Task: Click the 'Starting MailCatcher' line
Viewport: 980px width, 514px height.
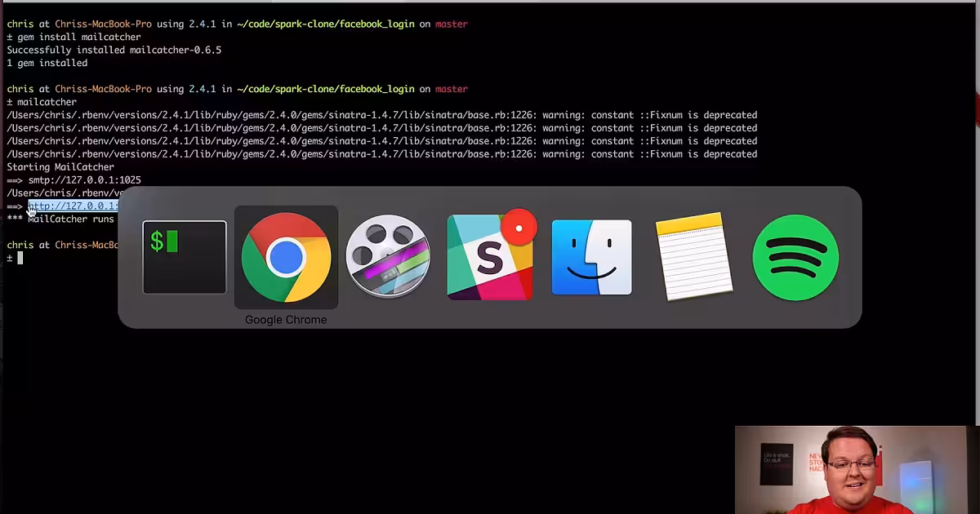Action: tap(60, 166)
